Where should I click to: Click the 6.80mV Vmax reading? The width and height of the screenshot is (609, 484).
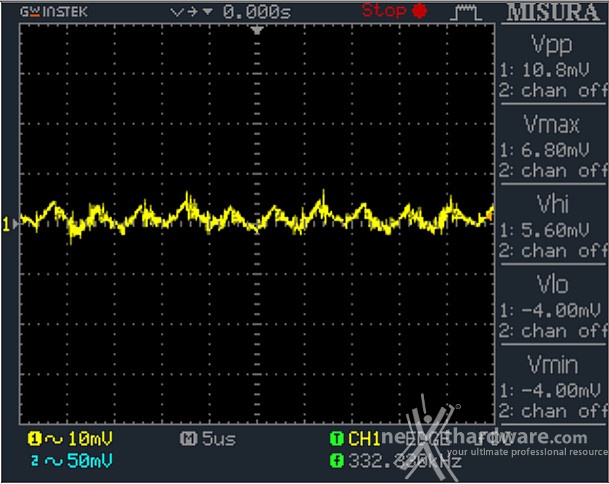pos(555,150)
